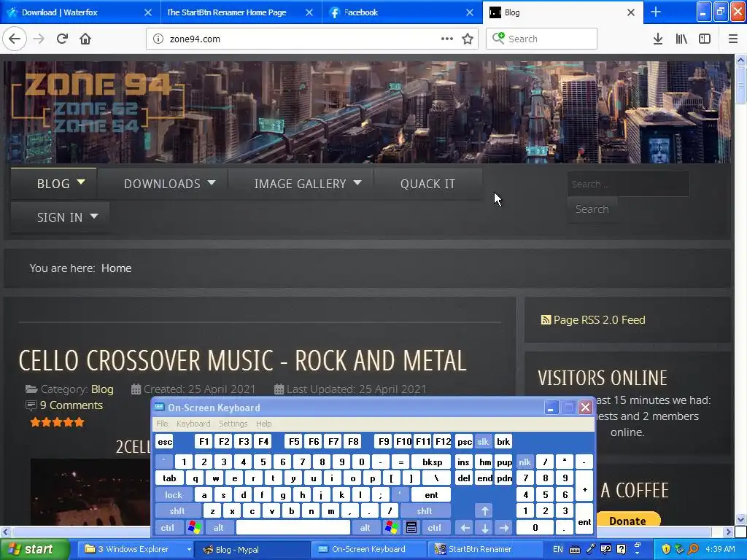Open the Windows start button
This screenshot has width=747, height=560.
35,550
